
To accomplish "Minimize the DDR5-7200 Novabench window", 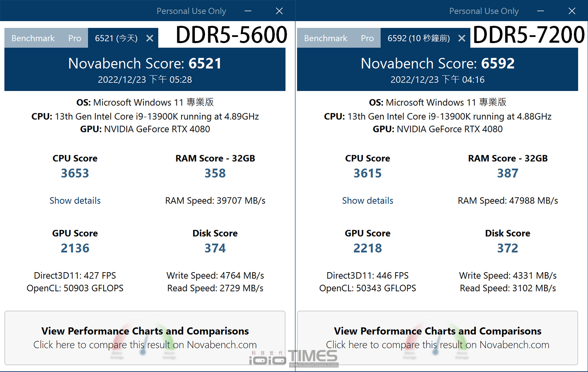I will [x=541, y=11].
